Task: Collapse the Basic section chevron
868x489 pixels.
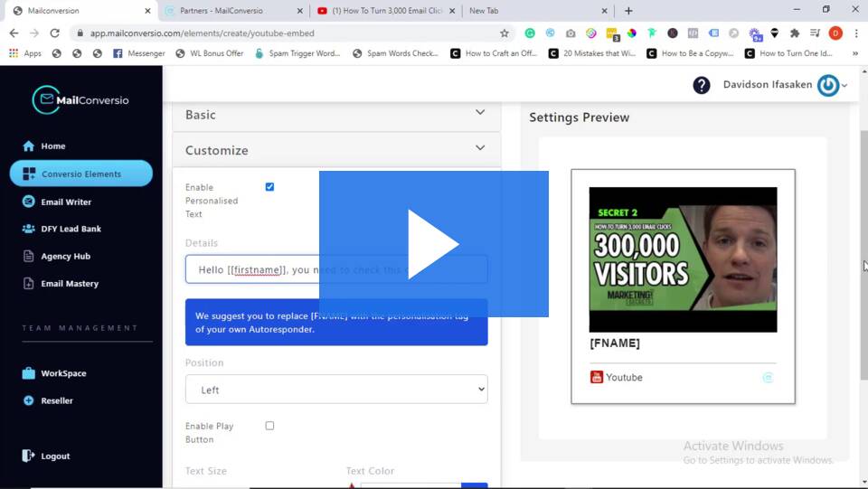Action: point(480,112)
